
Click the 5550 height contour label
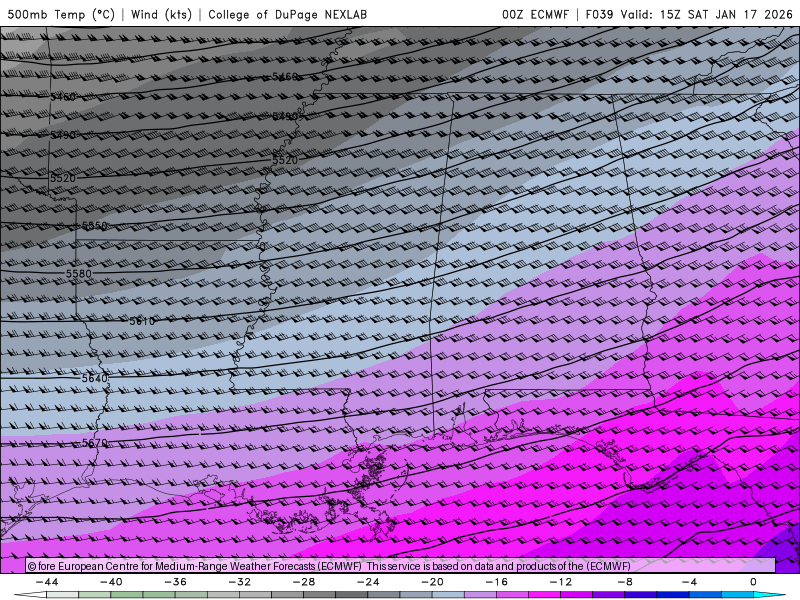(x=94, y=226)
